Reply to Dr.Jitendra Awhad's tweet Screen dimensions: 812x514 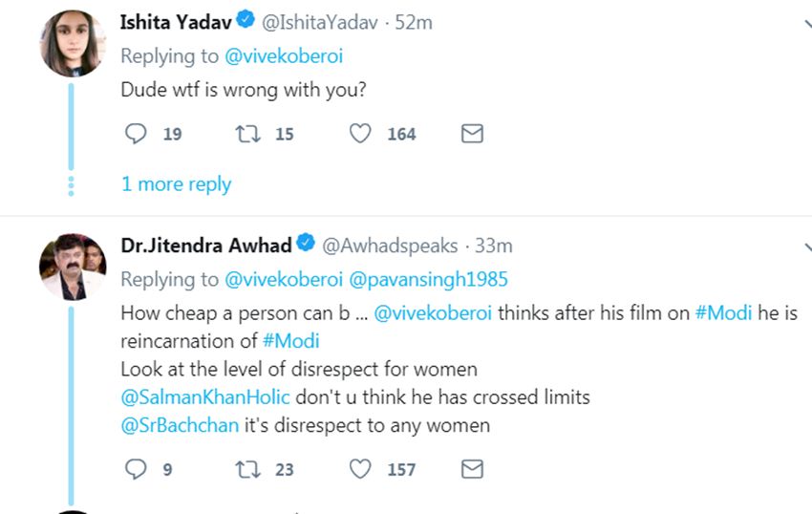[x=137, y=468]
